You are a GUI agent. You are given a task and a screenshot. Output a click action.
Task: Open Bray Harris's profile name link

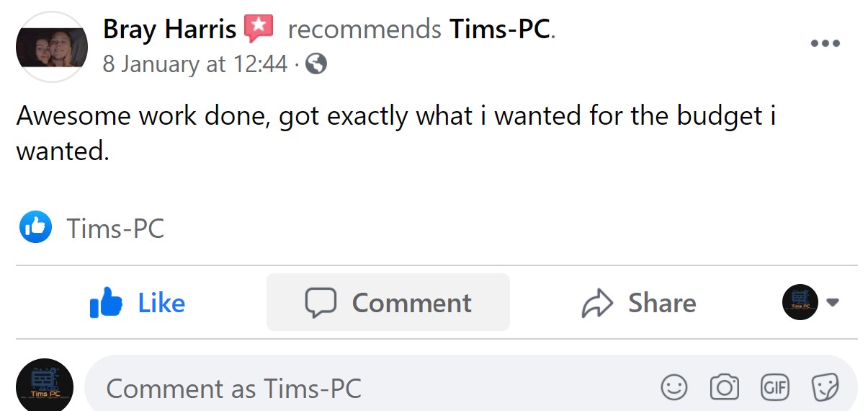pyautogui.click(x=169, y=30)
